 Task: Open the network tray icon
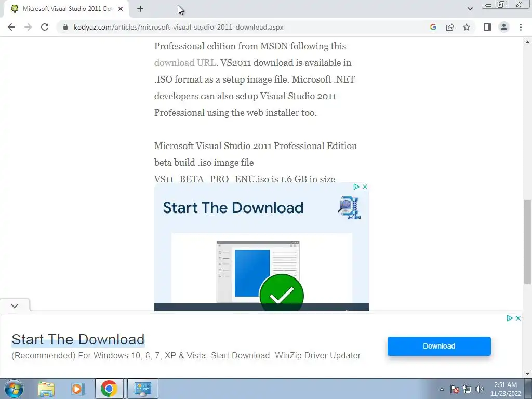[467, 389]
